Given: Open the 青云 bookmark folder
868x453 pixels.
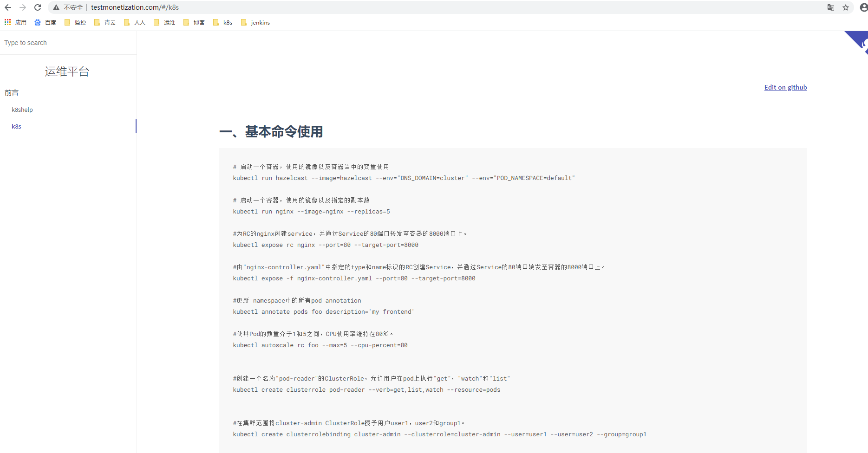Looking at the screenshot, I should coord(105,22).
